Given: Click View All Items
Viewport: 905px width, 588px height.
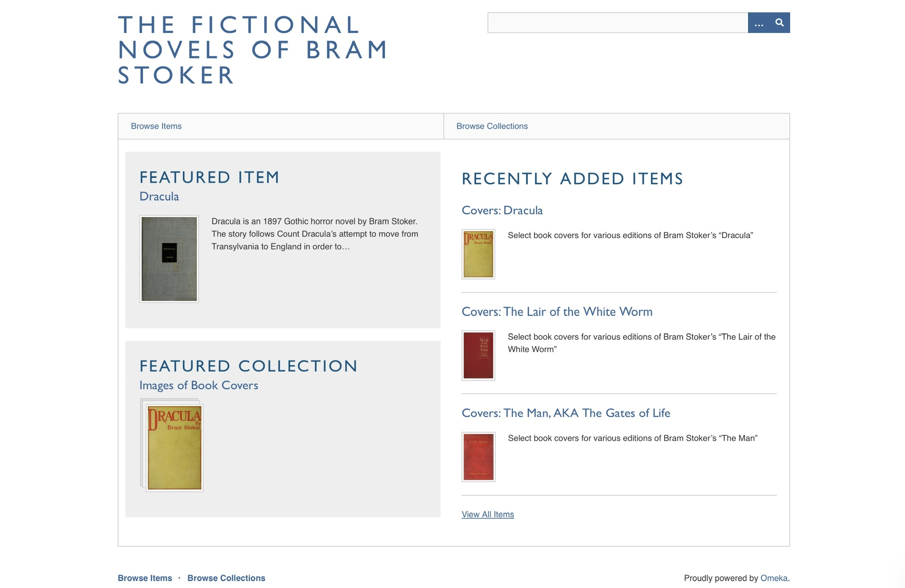Looking at the screenshot, I should (487, 514).
